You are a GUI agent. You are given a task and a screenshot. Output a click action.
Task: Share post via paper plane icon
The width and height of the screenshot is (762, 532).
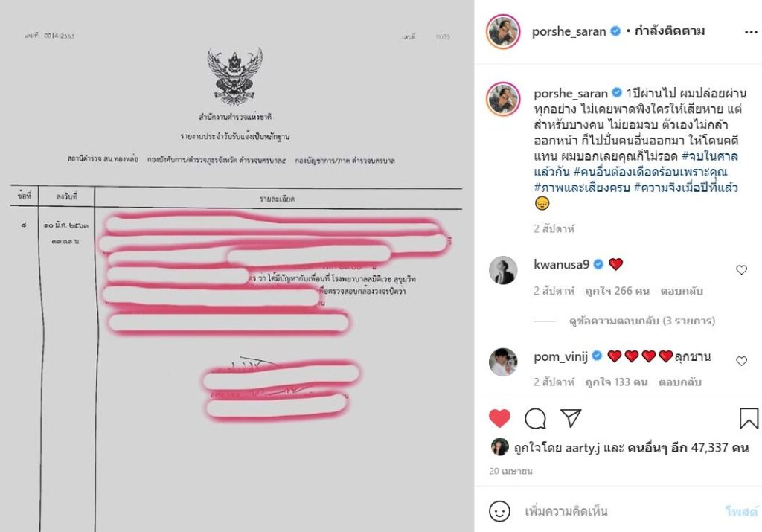click(x=571, y=418)
